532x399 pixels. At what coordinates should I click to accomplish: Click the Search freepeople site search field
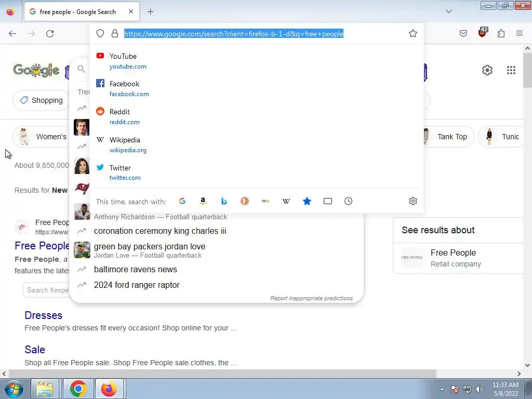46,290
